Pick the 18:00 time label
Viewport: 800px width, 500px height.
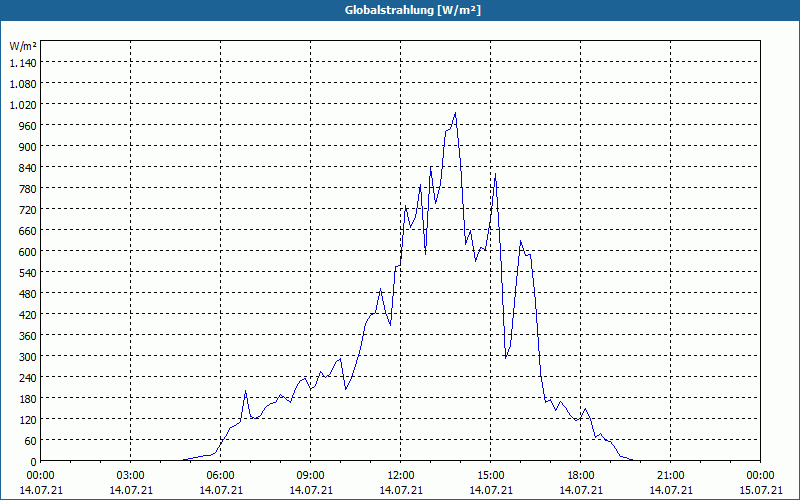click(x=581, y=476)
